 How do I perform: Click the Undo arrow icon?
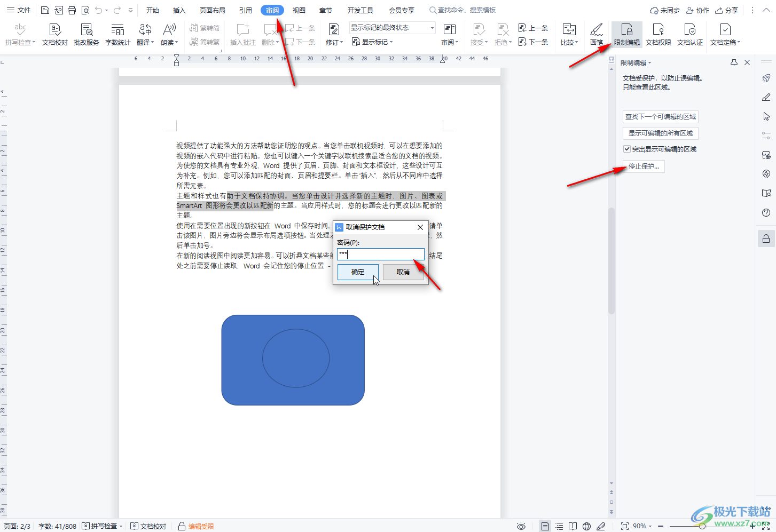coord(99,10)
